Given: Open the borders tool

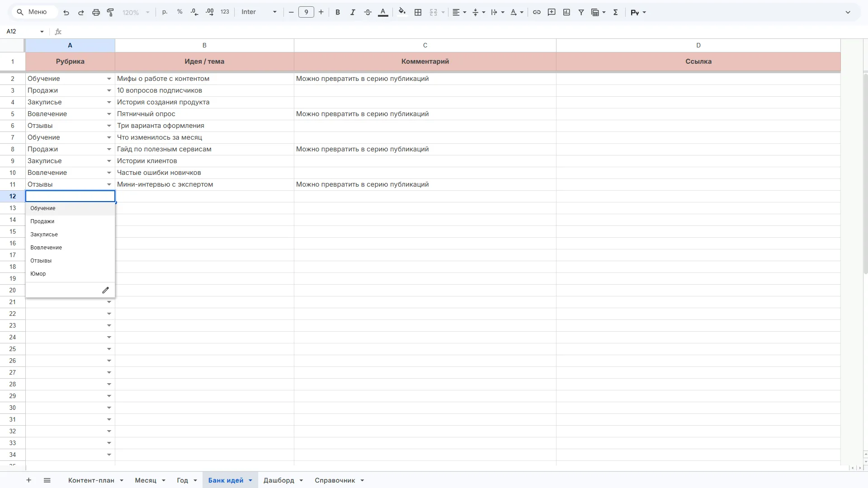Looking at the screenshot, I should click(418, 12).
